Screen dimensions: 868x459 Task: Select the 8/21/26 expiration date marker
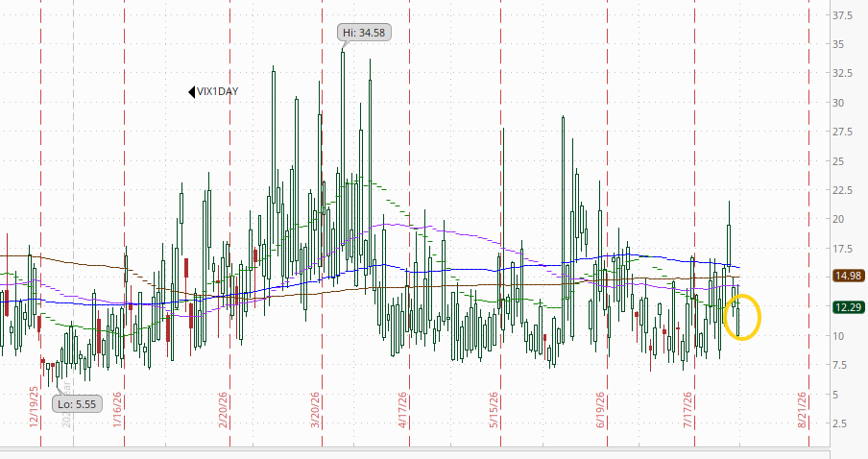pos(802,410)
